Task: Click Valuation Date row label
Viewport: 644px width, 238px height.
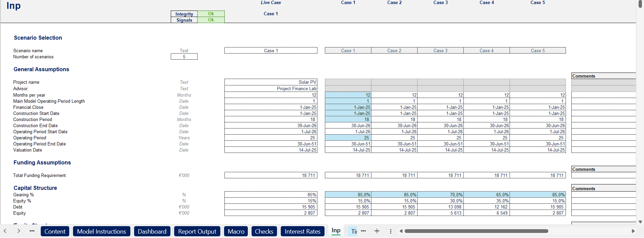Action: (28, 150)
